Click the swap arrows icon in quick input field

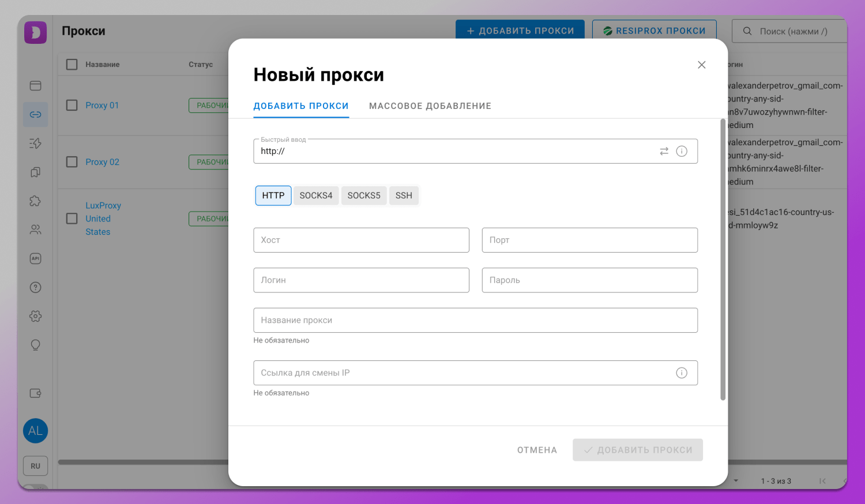(664, 151)
